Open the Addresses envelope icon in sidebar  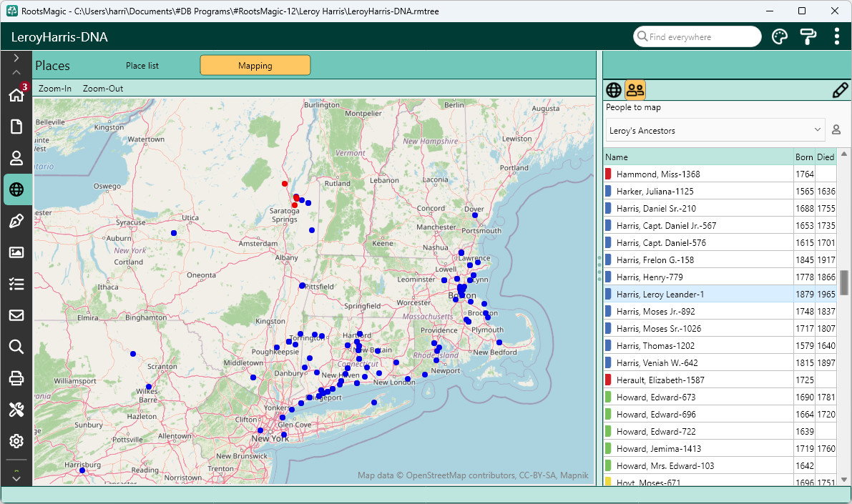[x=16, y=315]
